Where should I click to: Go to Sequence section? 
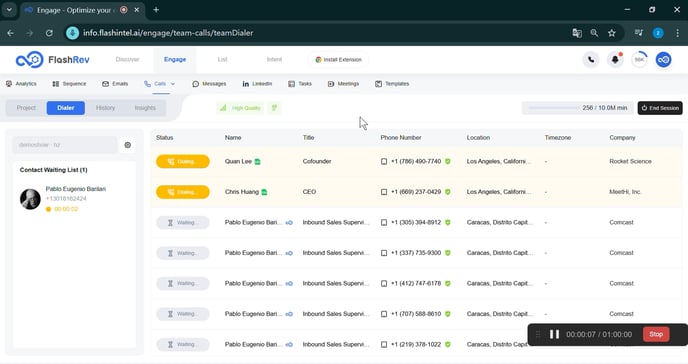point(69,84)
